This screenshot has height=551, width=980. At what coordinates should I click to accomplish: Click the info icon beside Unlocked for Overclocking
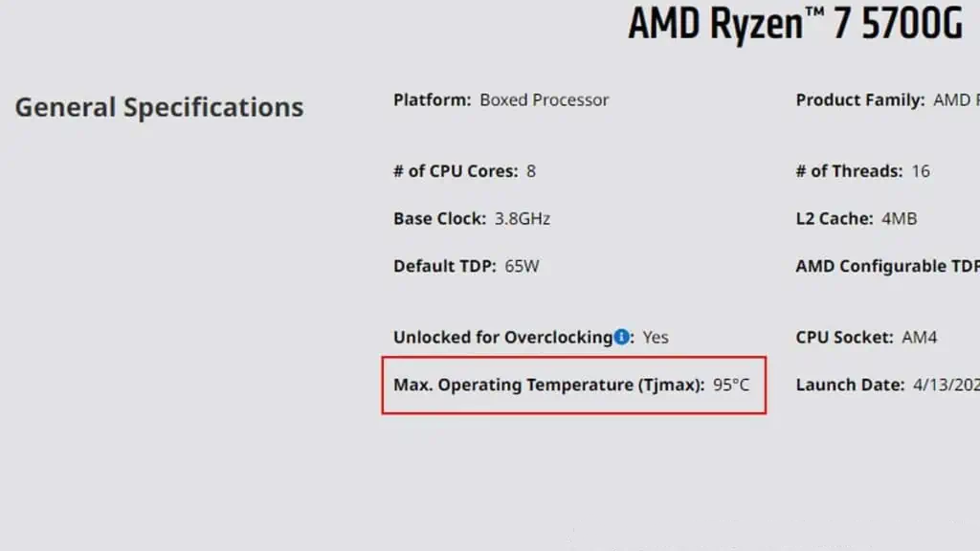coord(621,337)
